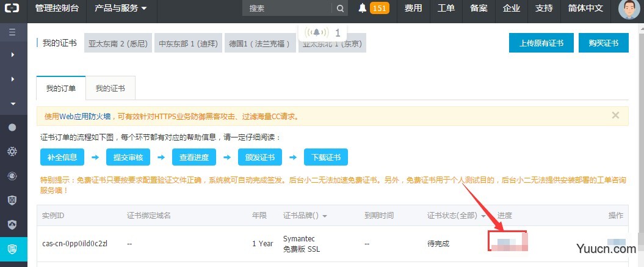
Task: Dismiss the yellow notice with X
Action: (x=615, y=115)
